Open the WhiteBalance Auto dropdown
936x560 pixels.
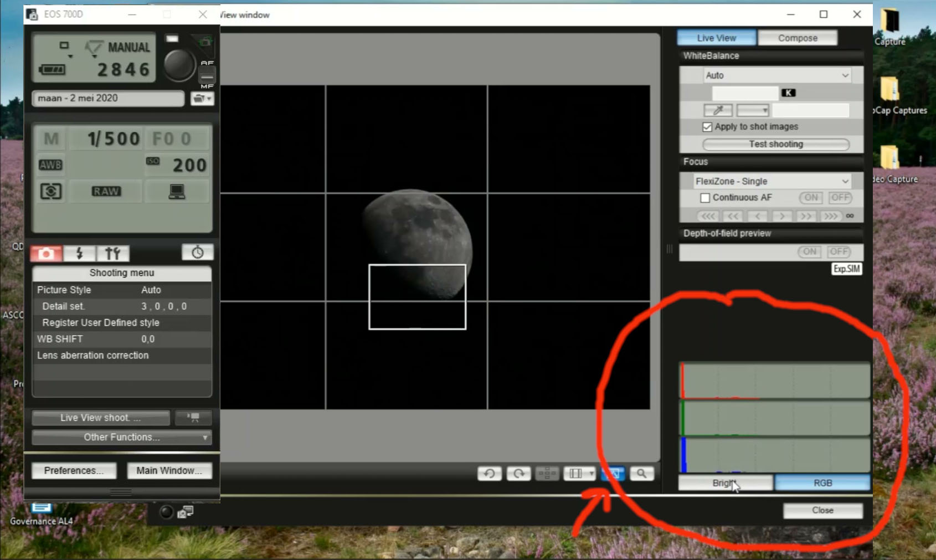[x=776, y=75]
